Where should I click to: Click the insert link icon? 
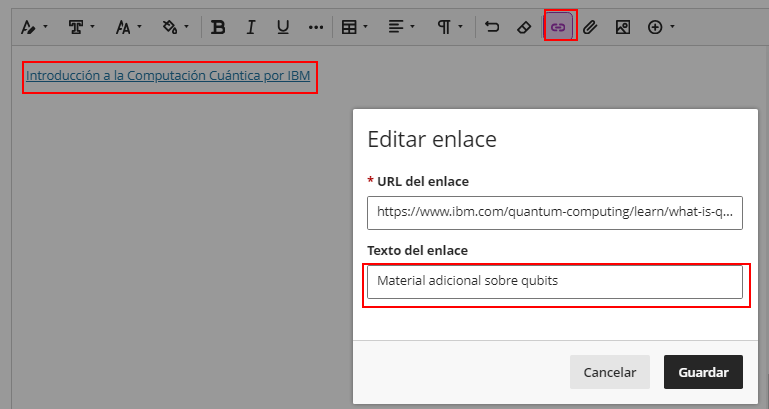[x=560, y=27]
